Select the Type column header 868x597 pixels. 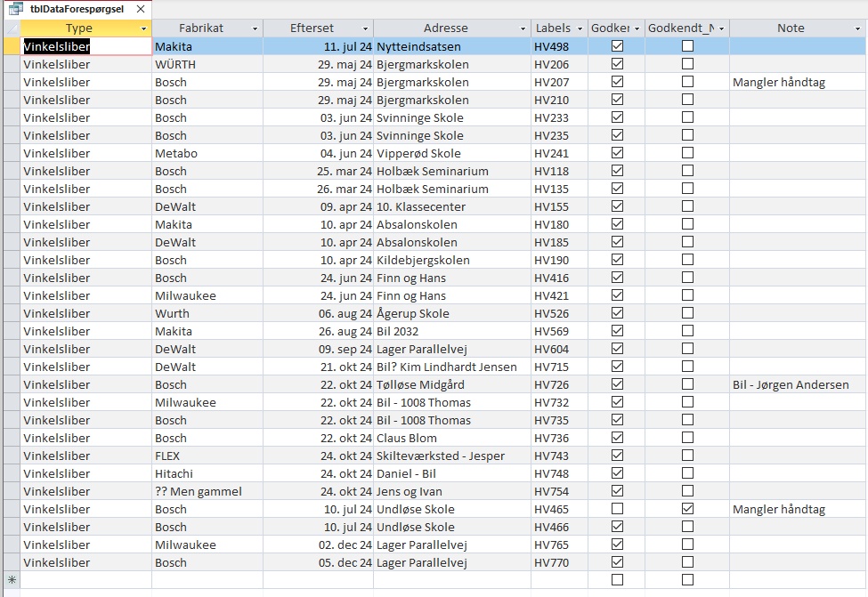pos(79,28)
